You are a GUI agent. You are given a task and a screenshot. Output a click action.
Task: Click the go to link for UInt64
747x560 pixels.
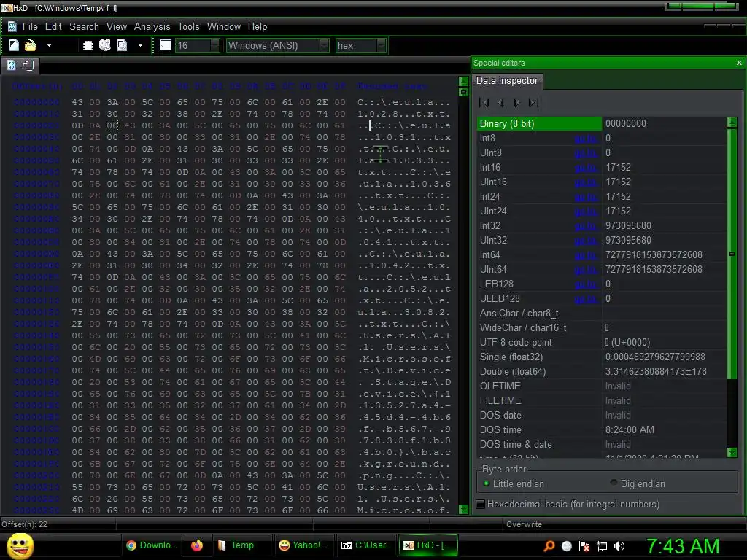click(586, 270)
